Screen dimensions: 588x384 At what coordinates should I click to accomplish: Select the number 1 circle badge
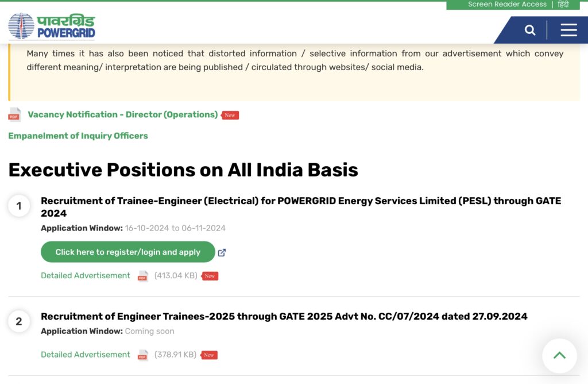click(19, 206)
